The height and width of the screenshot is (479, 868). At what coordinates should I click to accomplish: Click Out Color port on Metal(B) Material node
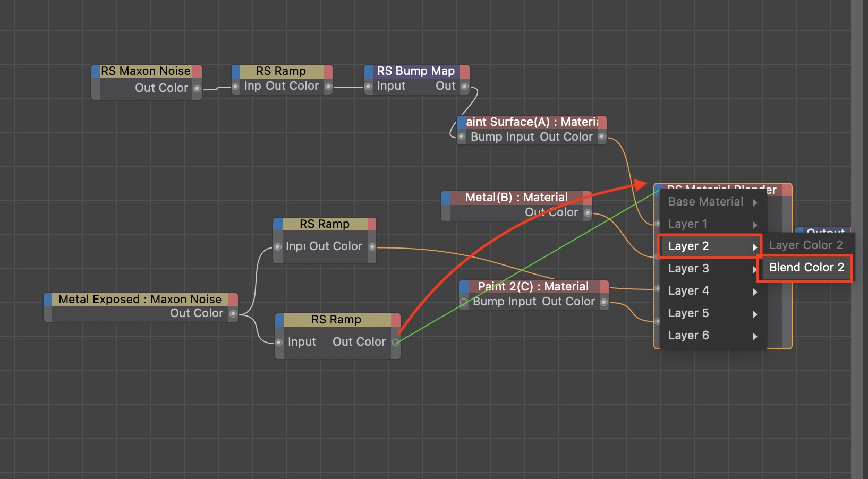pyautogui.click(x=588, y=213)
